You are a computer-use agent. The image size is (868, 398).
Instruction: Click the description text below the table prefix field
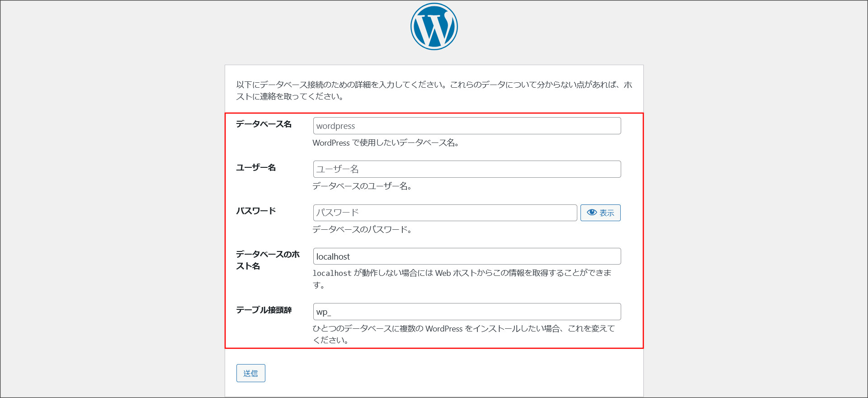(463, 329)
